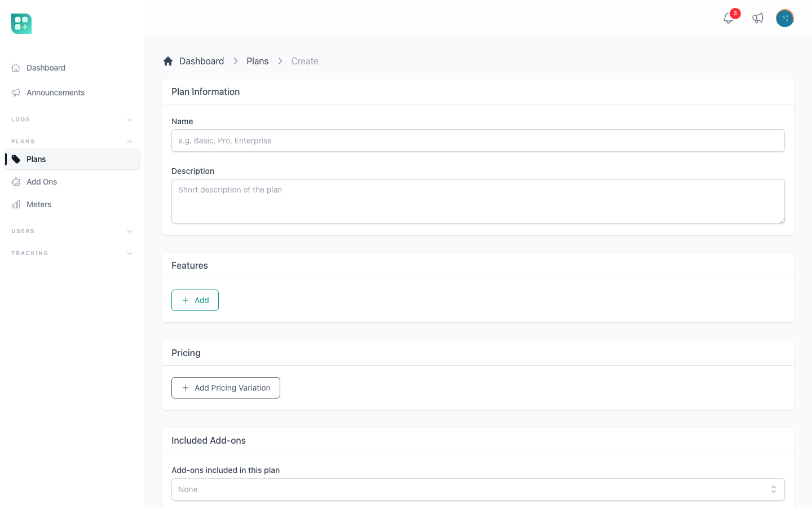Click the red notification count badge
Screen dimensions: 812x508
[735, 14]
